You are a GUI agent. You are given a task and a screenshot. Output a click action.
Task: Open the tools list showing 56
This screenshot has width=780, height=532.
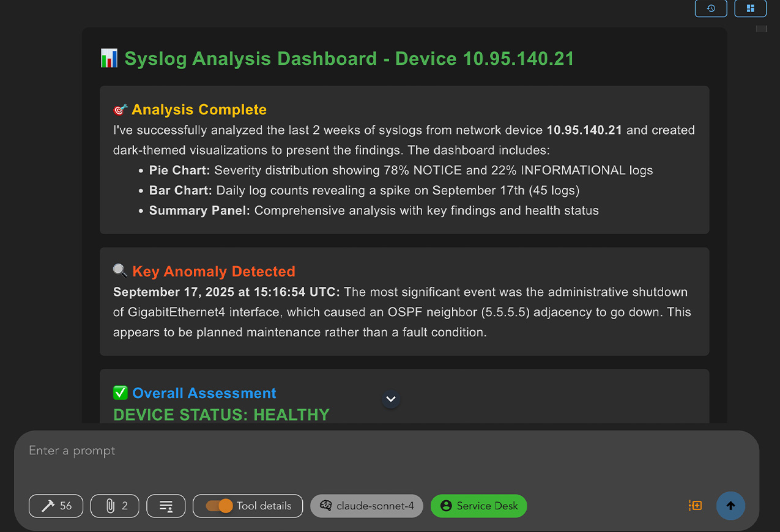(56, 506)
